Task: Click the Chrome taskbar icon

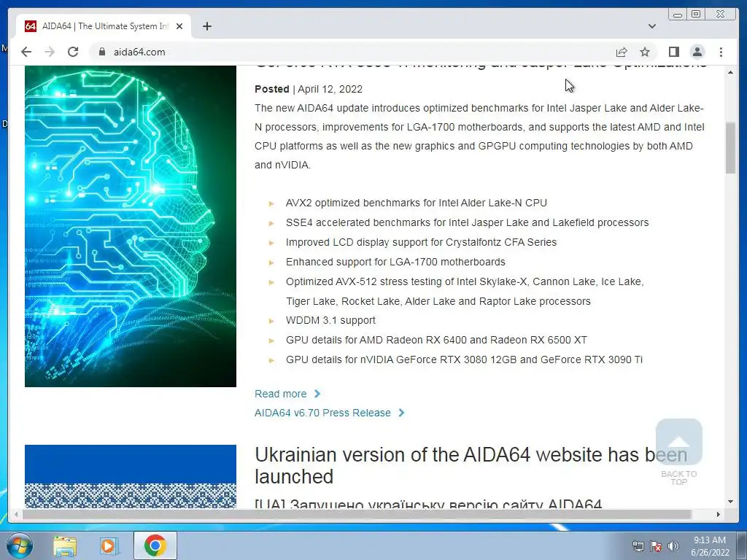Action: [x=155, y=545]
